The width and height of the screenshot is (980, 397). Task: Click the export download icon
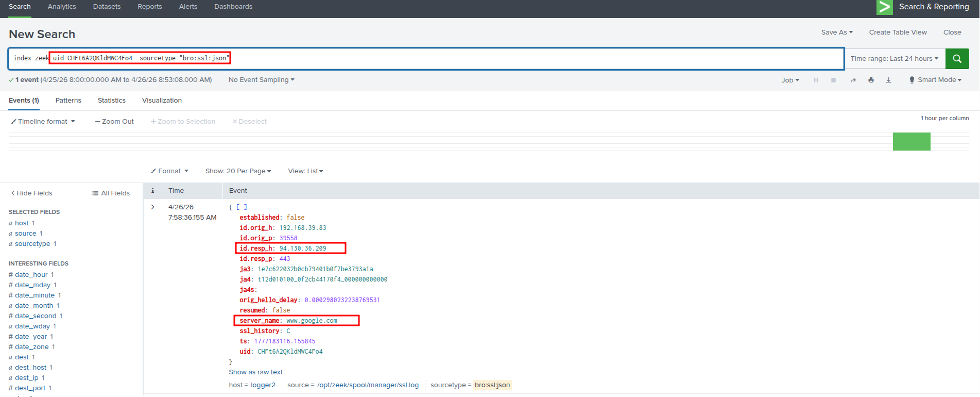click(x=888, y=80)
